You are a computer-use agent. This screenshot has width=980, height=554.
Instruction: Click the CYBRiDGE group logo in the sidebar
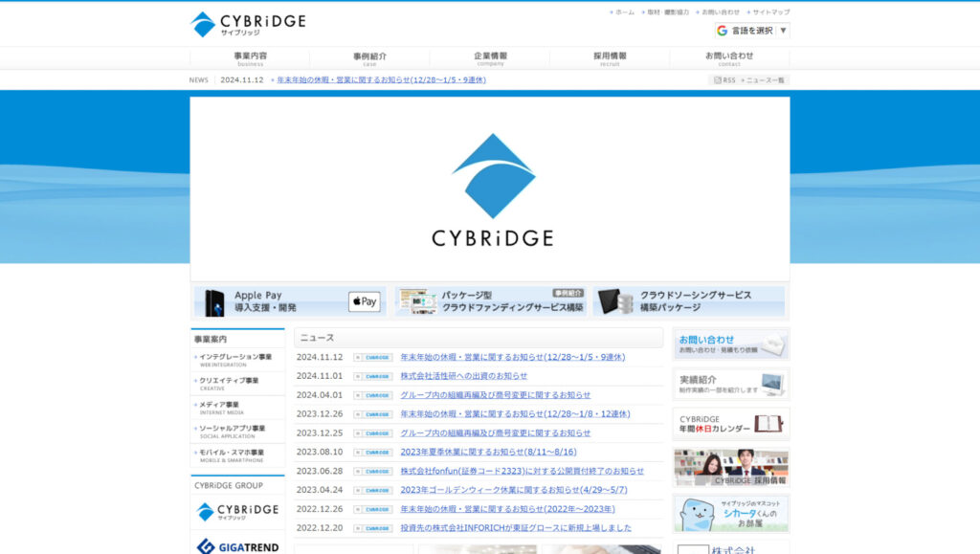(x=237, y=511)
